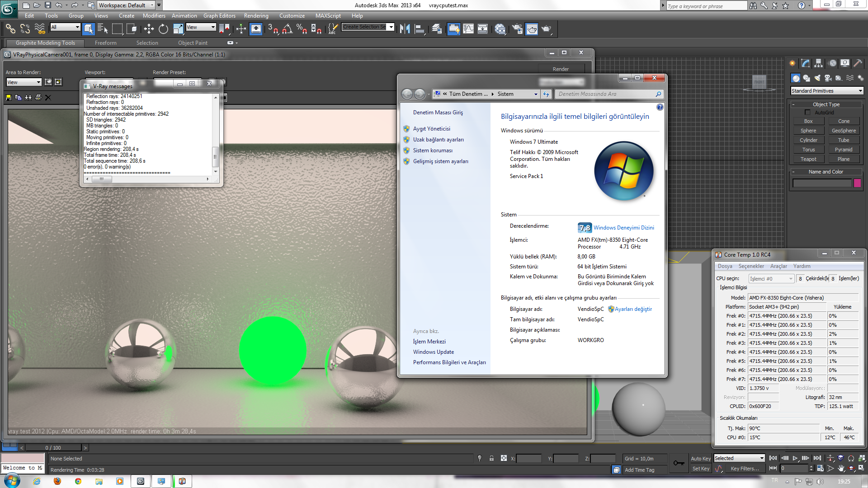
Task: Switch to the Freeform ribbon tab
Action: [105, 43]
